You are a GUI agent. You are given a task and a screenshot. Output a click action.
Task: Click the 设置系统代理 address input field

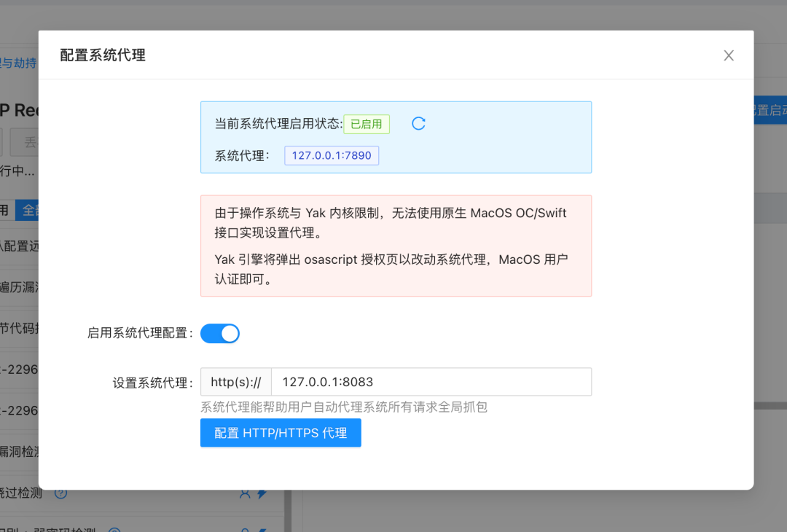431,382
